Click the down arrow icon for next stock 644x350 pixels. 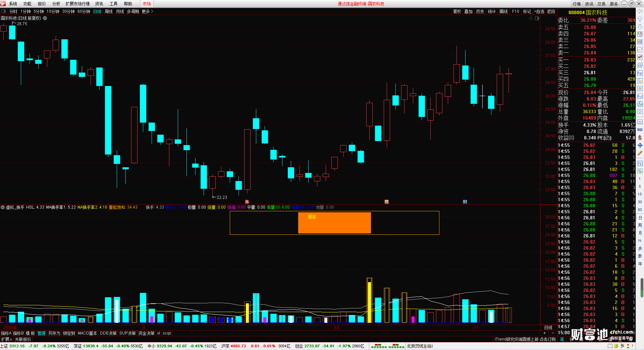coord(640,27)
